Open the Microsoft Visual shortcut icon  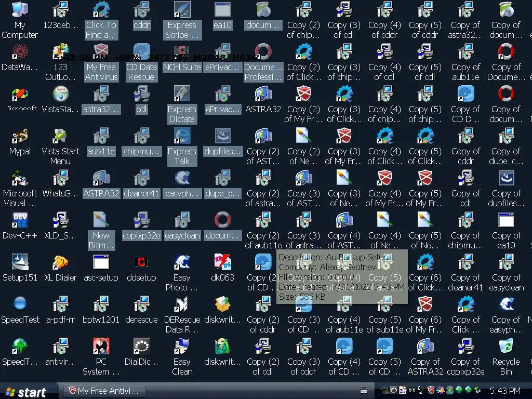20,178
